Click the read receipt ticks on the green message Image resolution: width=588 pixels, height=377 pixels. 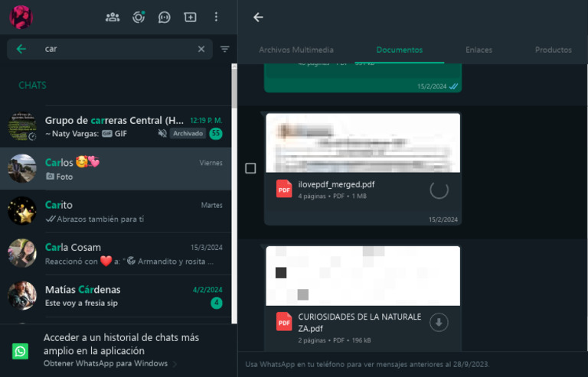click(453, 86)
